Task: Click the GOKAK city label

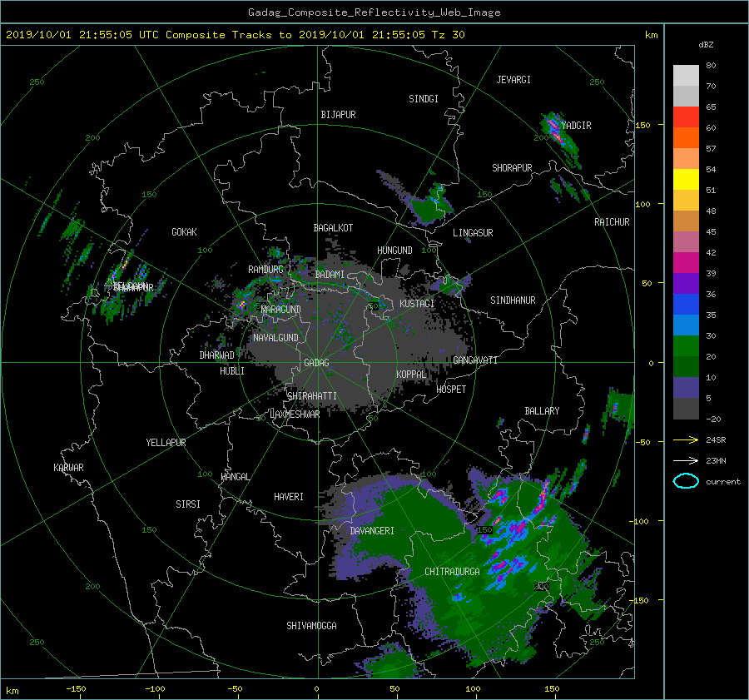Action: coord(184,232)
